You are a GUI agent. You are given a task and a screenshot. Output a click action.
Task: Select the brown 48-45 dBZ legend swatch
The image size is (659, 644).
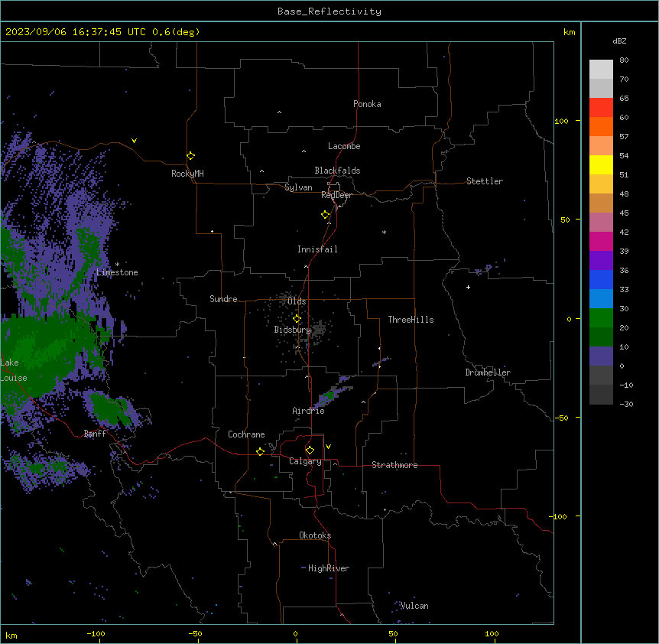point(601,203)
